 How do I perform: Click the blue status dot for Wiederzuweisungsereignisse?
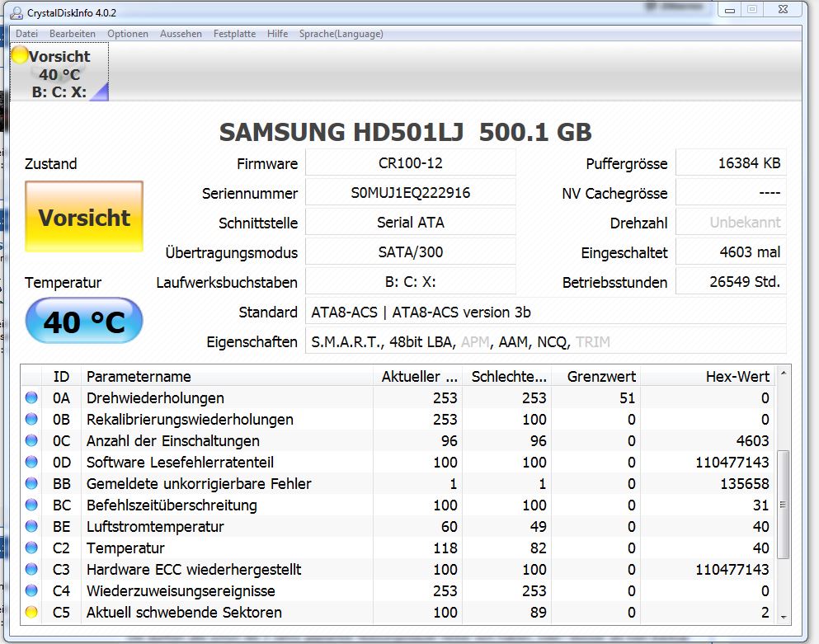tap(31, 590)
